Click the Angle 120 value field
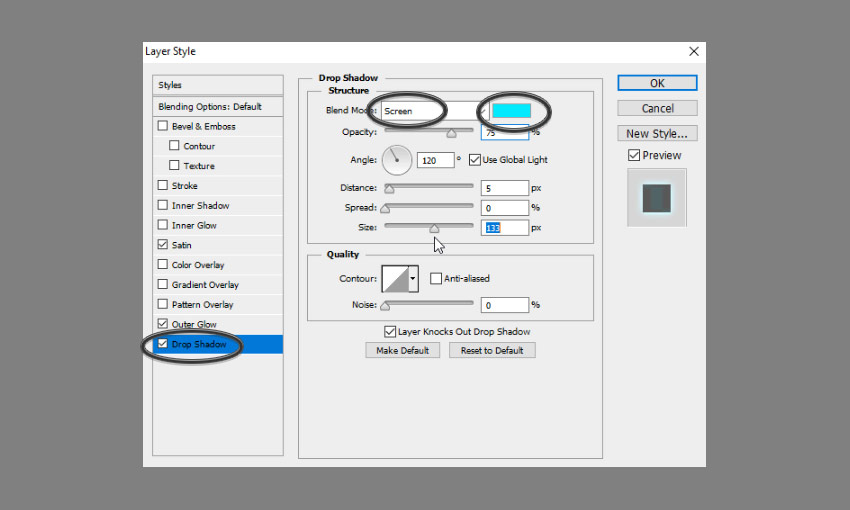 click(x=435, y=160)
